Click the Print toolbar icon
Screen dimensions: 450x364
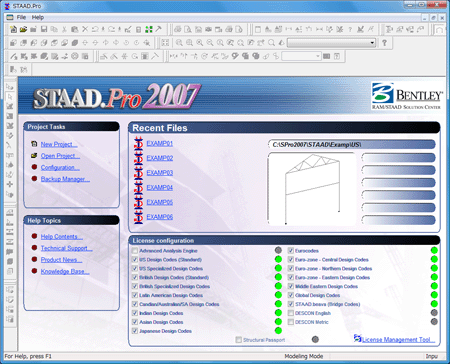point(178,29)
